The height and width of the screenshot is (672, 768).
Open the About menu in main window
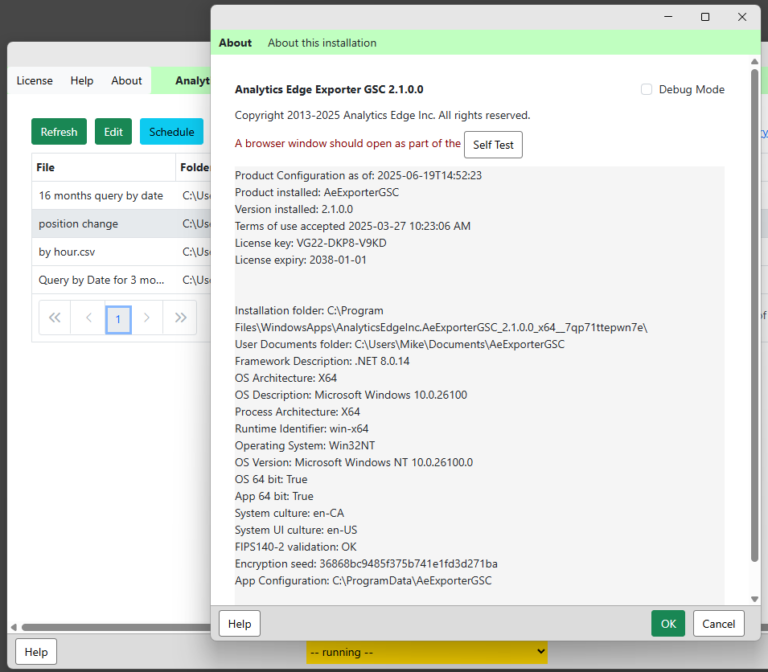coord(126,81)
